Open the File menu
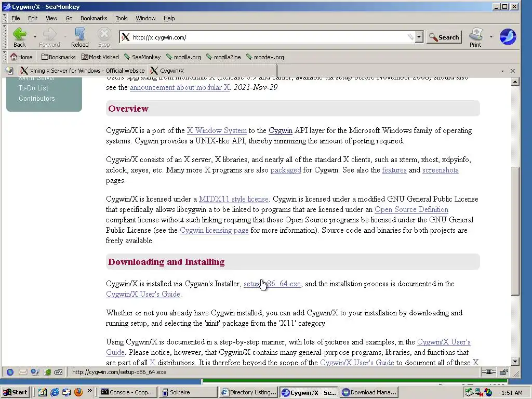The width and height of the screenshot is (532, 399). [16, 18]
